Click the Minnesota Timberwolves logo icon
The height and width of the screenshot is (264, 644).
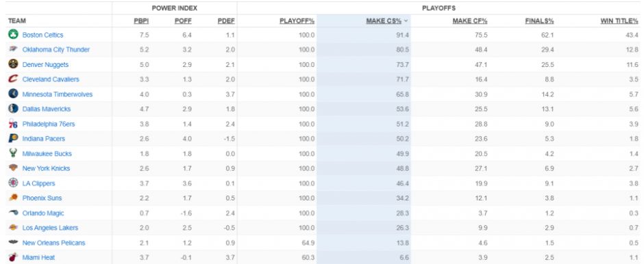(13, 94)
